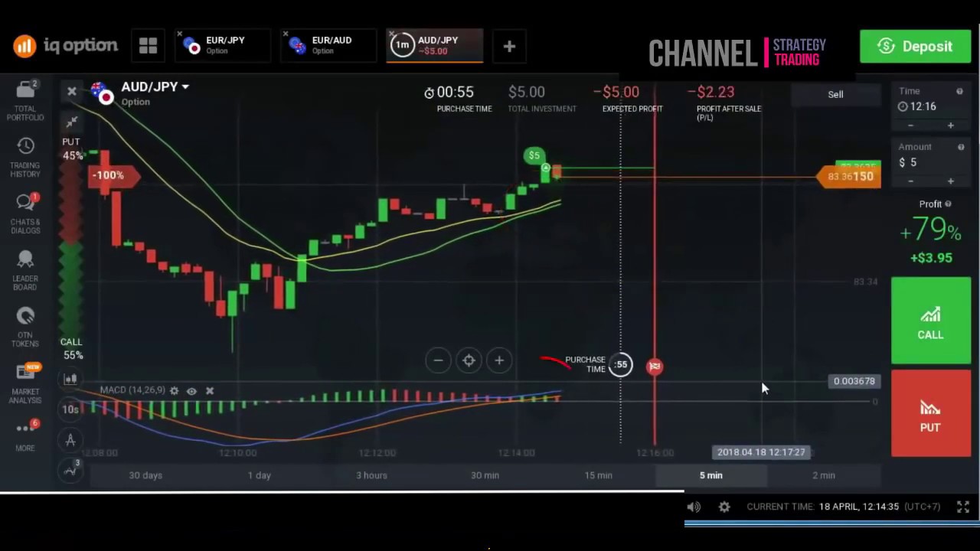The height and width of the screenshot is (551, 980).
Task: Click the Channel Strategy Trading banner
Action: (737, 52)
